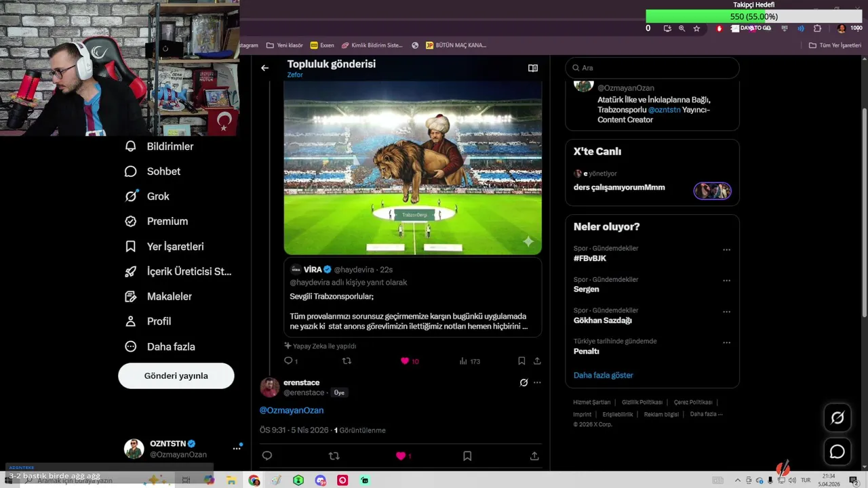This screenshot has height=488, width=868.
Task: Click the erenstace username
Action: tap(301, 382)
